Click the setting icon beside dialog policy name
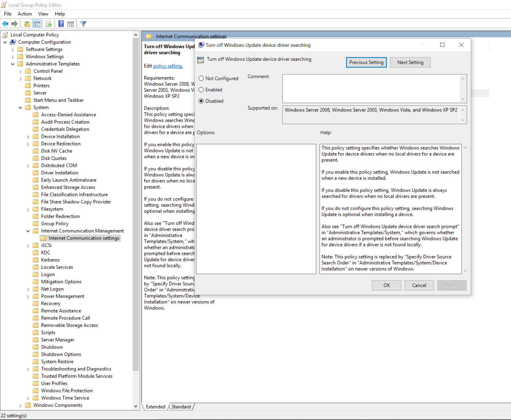 (x=201, y=60)
